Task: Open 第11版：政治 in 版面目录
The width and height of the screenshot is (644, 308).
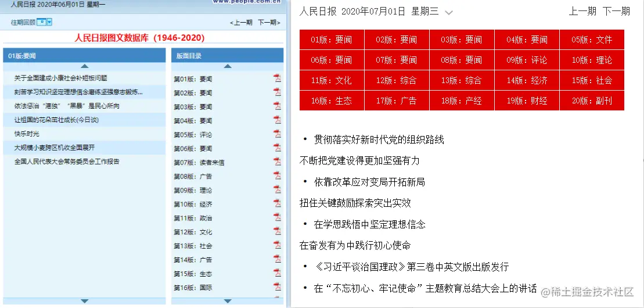Action: tap(193, 219)
